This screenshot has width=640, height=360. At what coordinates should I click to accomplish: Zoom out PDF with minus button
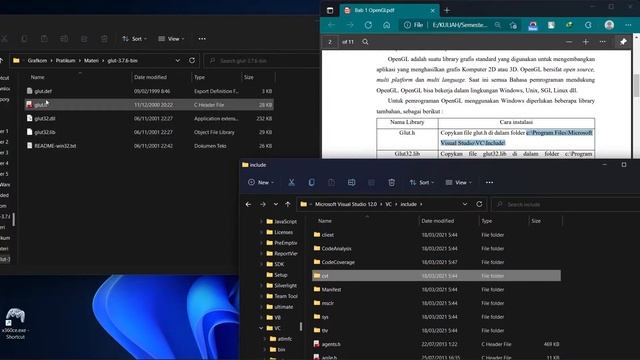click(x=569, y=42)
